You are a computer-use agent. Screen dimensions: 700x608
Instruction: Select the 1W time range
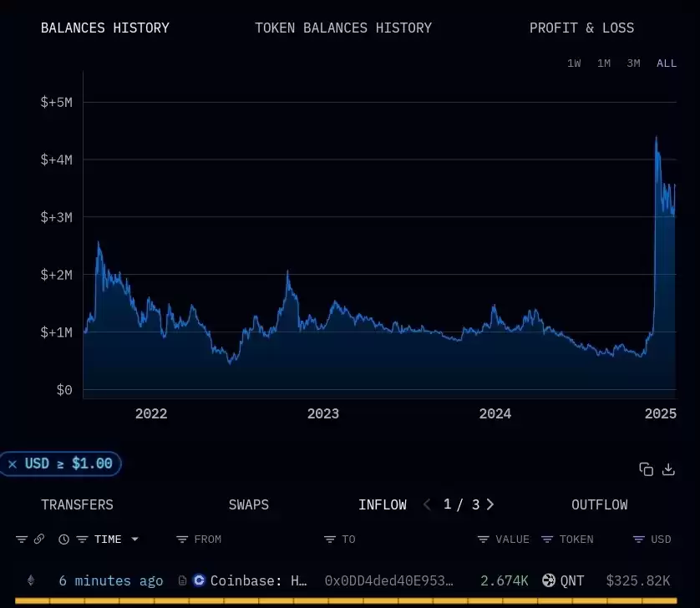pos(574,63)
